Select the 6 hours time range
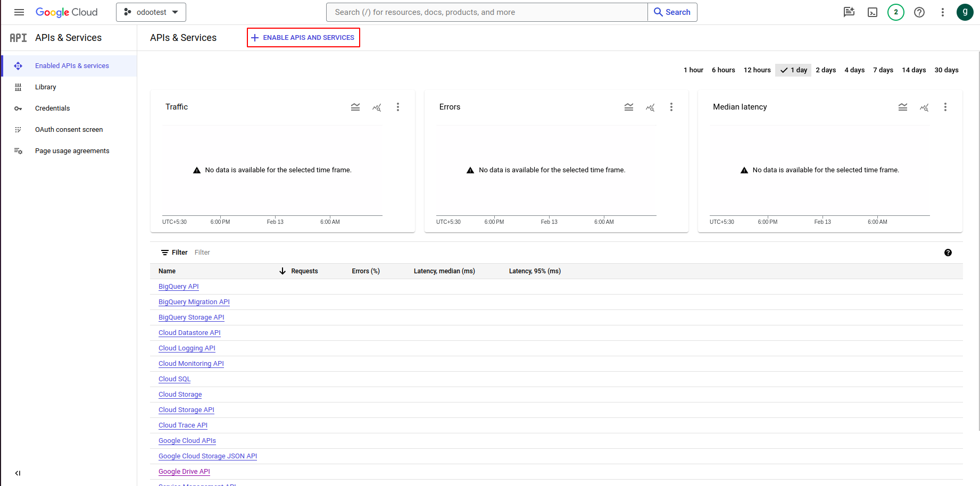 pyautogui.click(x=723, y=70)
